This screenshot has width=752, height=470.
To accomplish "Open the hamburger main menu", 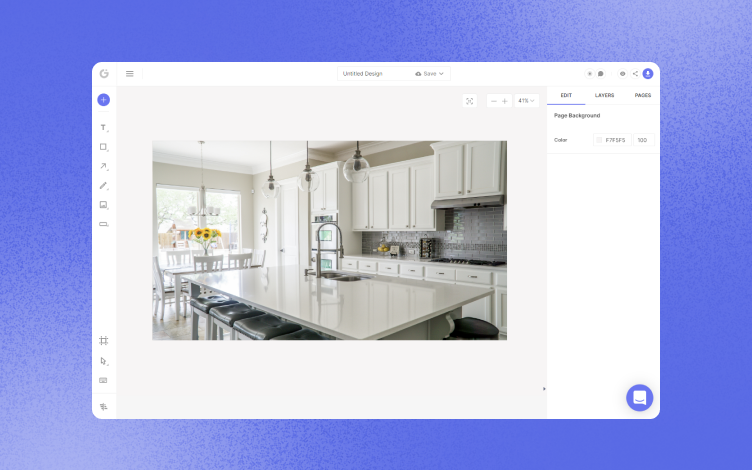I will 129,74.
